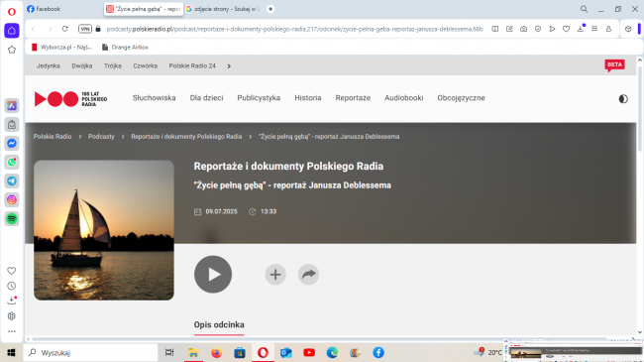Screen dimensions: 644x362
Task: Go to Polskie Radio breadcrumb
Action: (x=53, y=137)
